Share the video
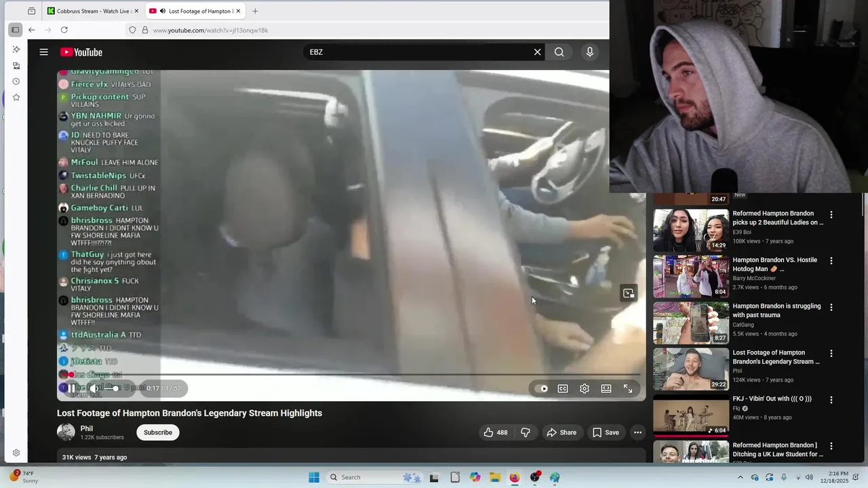Viewport: 868px width, 488px height. [x=561, y=432]
